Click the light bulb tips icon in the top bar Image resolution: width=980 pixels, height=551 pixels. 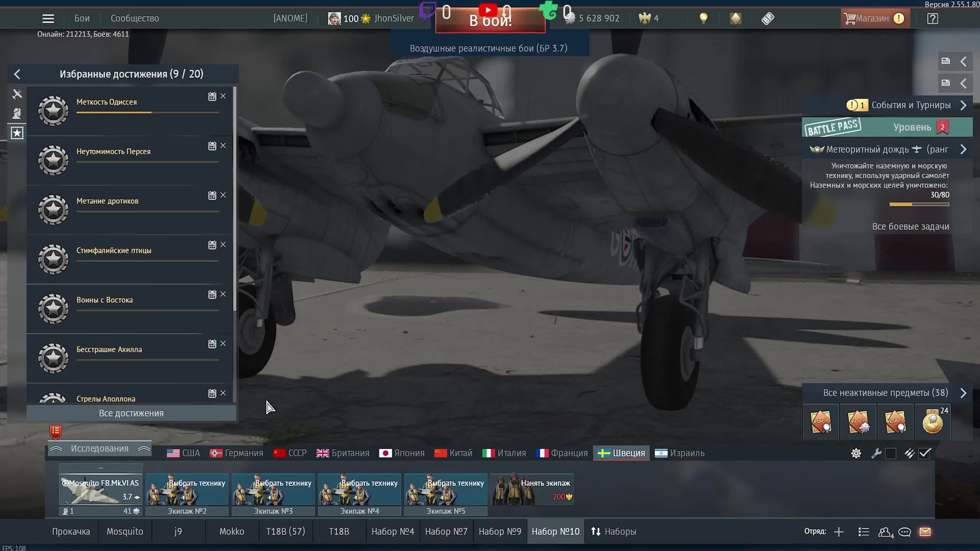point(704,18)
